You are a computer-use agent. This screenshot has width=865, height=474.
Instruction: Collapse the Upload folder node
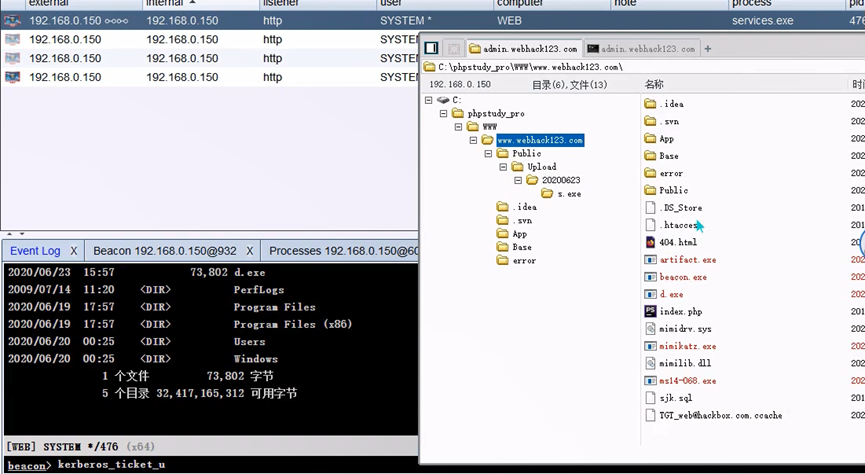click(x=503, y=167)
